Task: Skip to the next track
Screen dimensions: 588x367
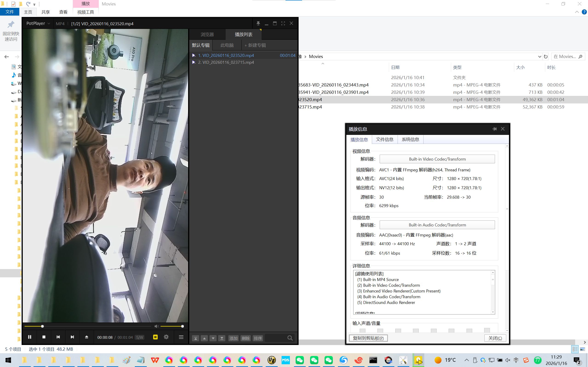Action: 72,337
